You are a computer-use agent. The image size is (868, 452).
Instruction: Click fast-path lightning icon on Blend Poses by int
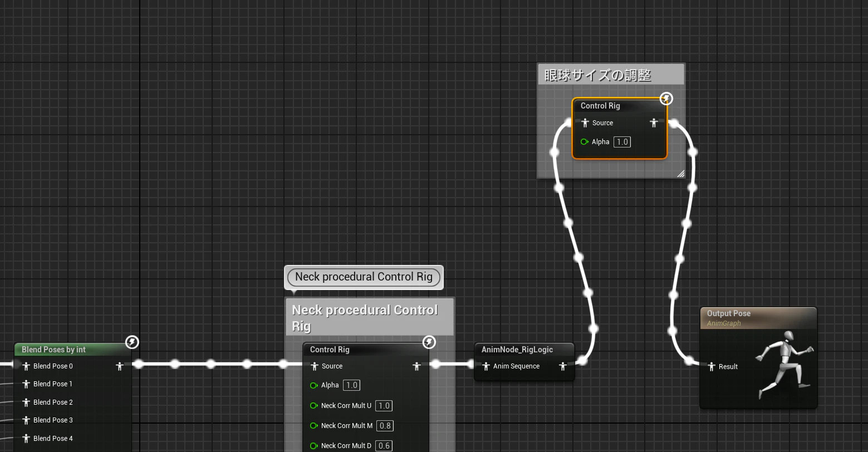[x=132, y=342]
